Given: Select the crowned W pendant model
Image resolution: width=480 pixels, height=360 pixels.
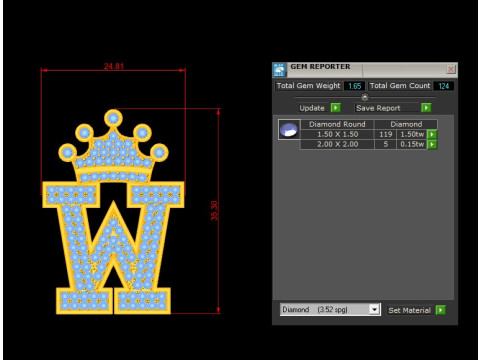Looking at the screenshot, I should click(x=113, y=213).
